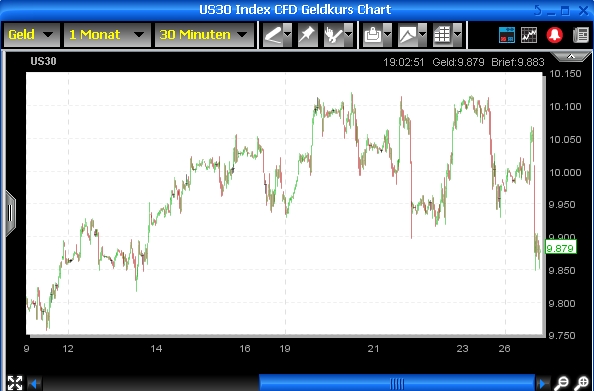Click the chart type line icon
The image size is (594, 391).
point(408,35)
